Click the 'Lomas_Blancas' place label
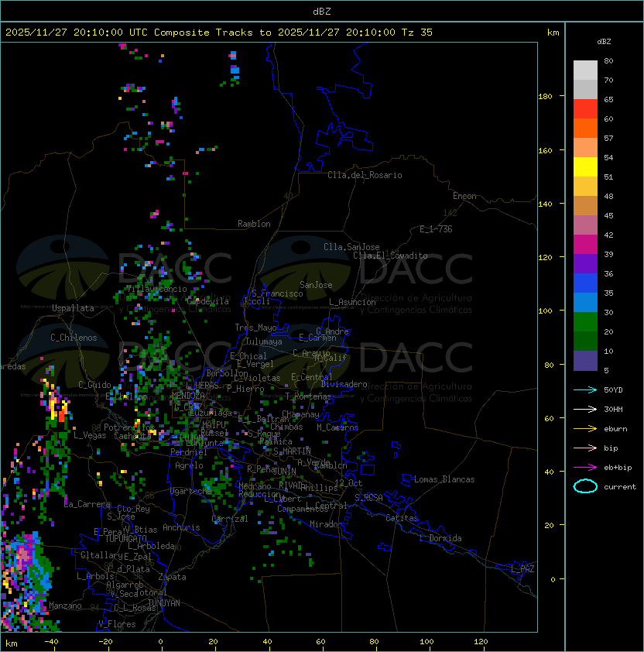644x652 pixels. tap(444, 479)
